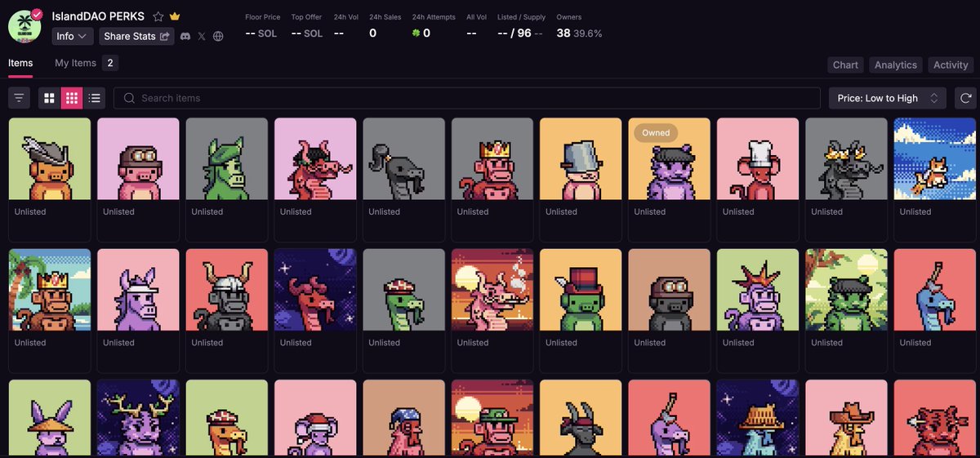Screen dimensions: 980x458
Task: Open the Chart tab
Action: click(845, 64)
